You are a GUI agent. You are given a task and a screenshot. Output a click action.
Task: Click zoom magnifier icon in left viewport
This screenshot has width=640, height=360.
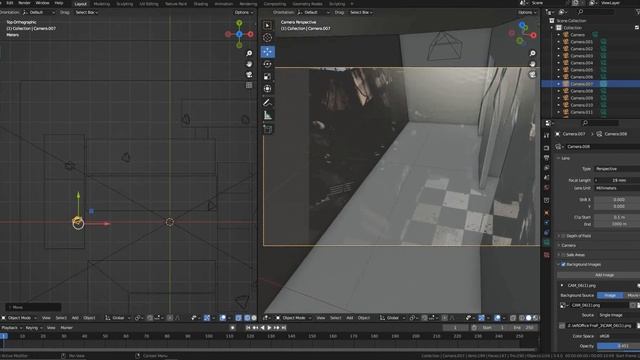coord(249,53)
